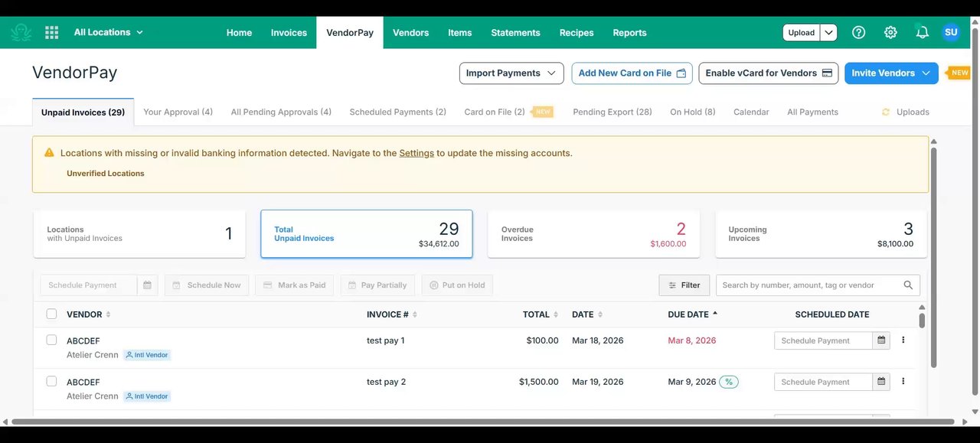Open the help question mark icon
This screenshot has height=443, width=980.
click(x=858, y=32)
